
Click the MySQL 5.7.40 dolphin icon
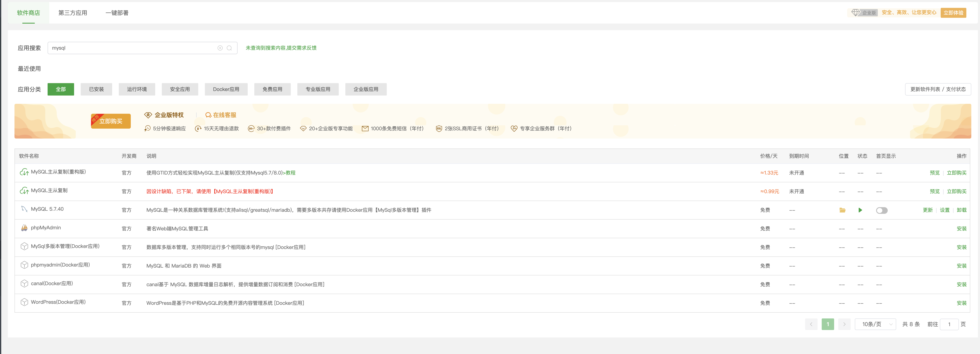tap(24, 209)
